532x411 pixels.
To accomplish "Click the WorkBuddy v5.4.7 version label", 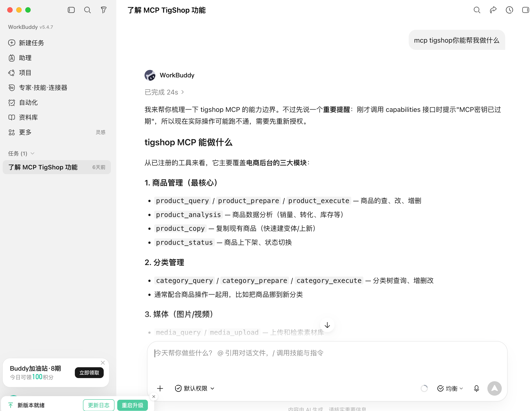I will pyautogui.click(x=30, y=27).
